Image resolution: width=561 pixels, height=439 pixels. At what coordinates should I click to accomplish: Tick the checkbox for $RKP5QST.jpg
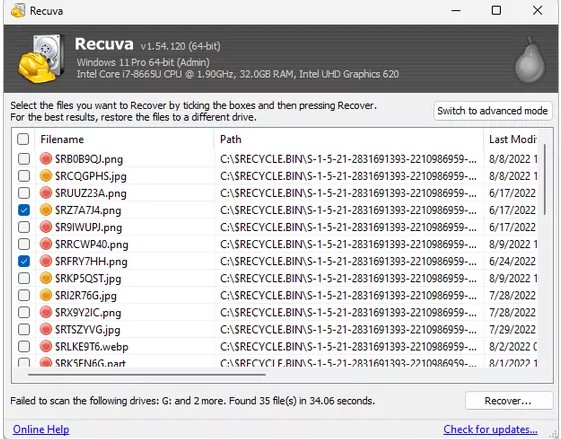tap(24, 278)
